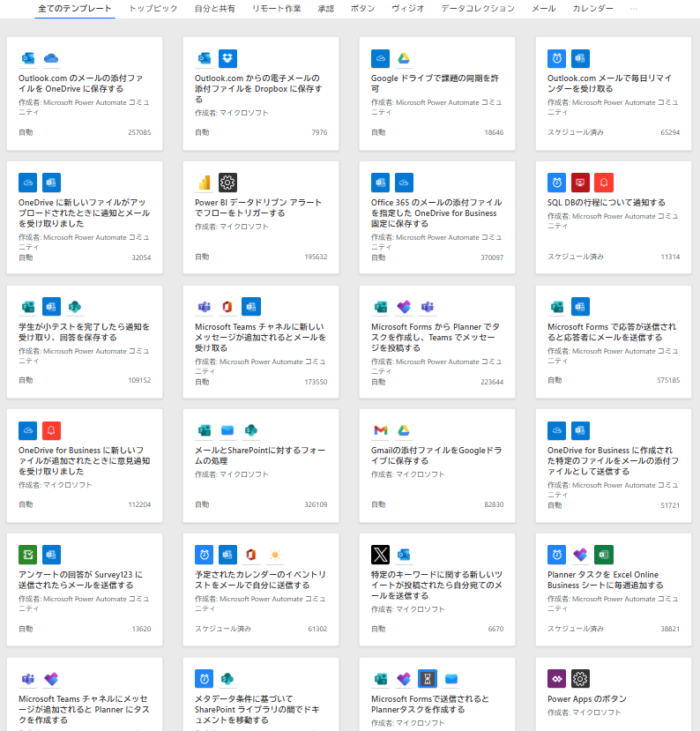Click the Power Apps icon on the Power Apps のボタン card
This screenshot has height=731, width=700.
pos(557,679)
